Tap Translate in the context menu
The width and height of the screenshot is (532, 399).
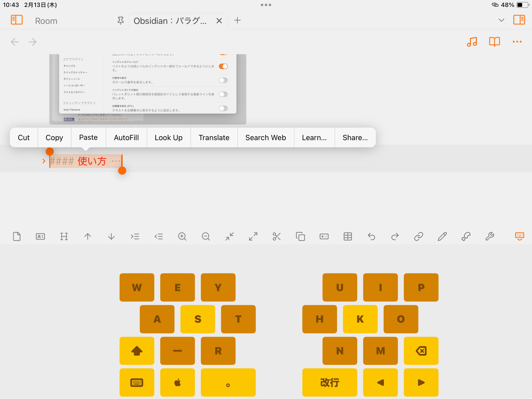[214, 137]
